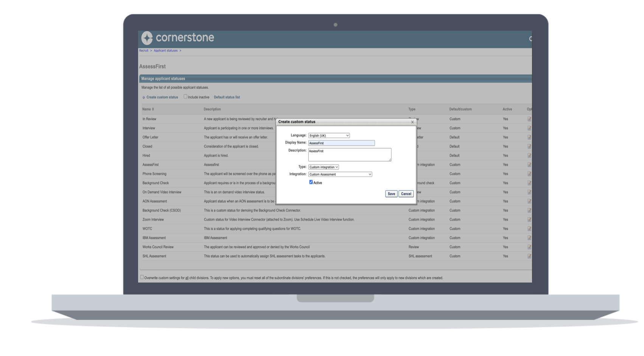The height and width of the screenshot is (356, 644).
Task: Click the edit icon for IBM Assessment row
Action: click(x=529, y=238)
